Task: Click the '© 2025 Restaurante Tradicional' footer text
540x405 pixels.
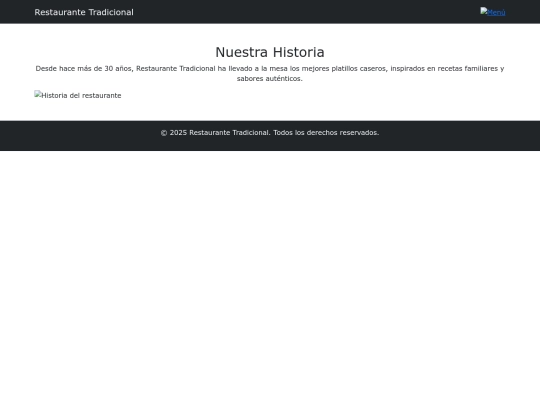Action: point(270,133)
